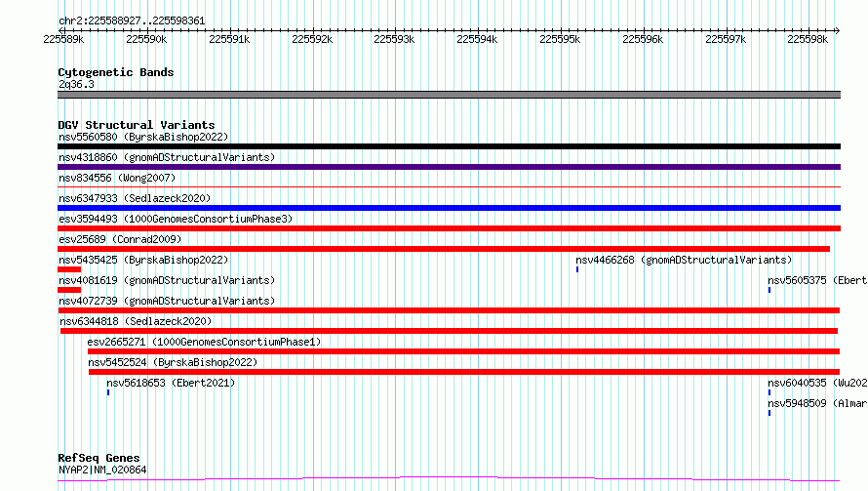Open the nsv5948509 (Almar label
Image resolution: width=868 pixels, height=491 pixels.
point(817,403)
